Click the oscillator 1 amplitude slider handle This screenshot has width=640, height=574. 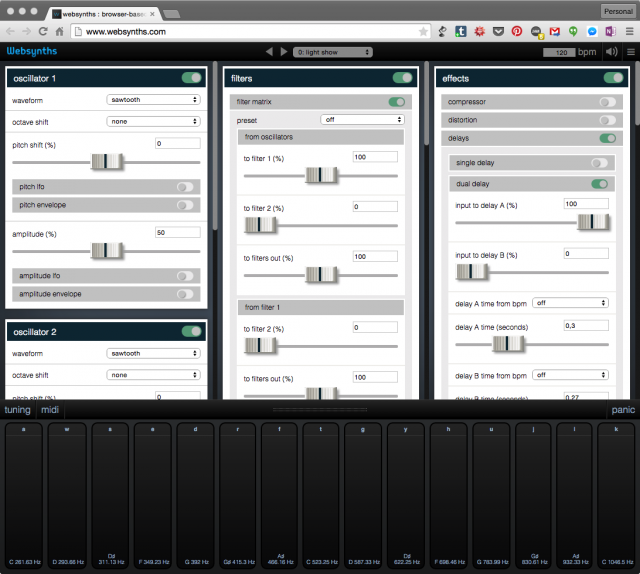107,250
